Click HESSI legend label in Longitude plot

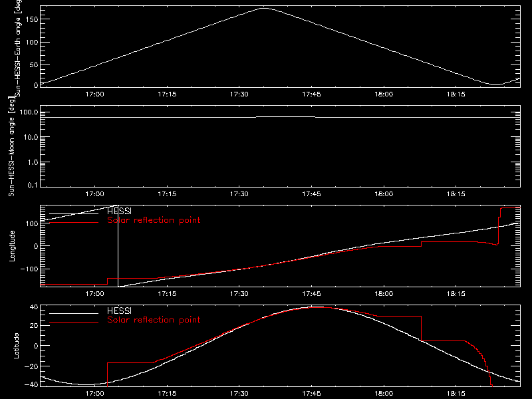tap(119, 211)
